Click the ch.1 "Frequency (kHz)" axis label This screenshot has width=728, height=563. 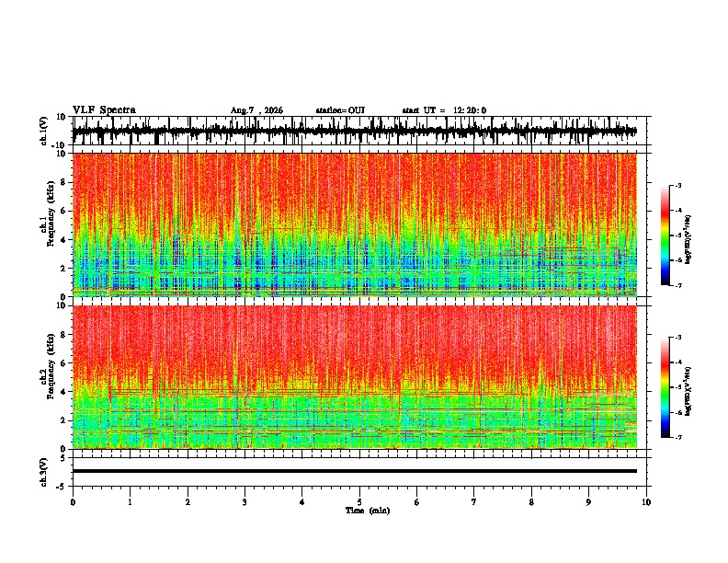pyautogui.click(x=51, y=214)
